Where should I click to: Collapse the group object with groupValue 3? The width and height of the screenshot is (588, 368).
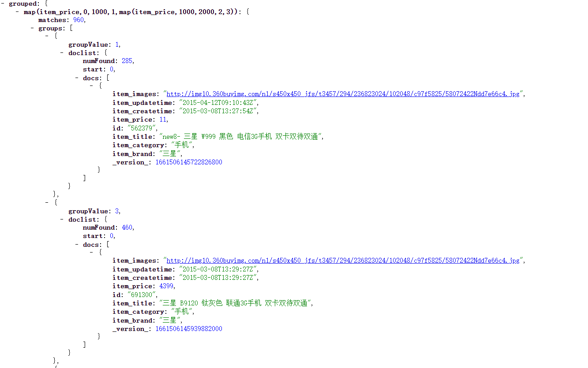click(x=48, y=203)
